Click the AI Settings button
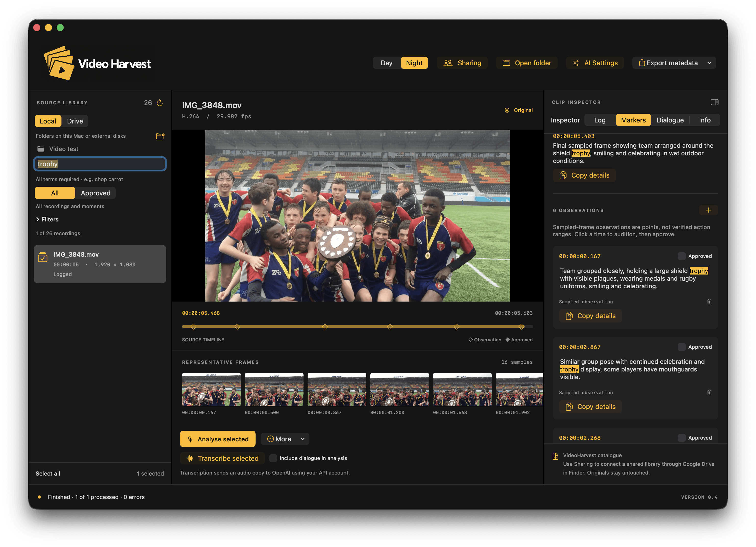Viewport: 756px width, 547px height. point(595,63)
